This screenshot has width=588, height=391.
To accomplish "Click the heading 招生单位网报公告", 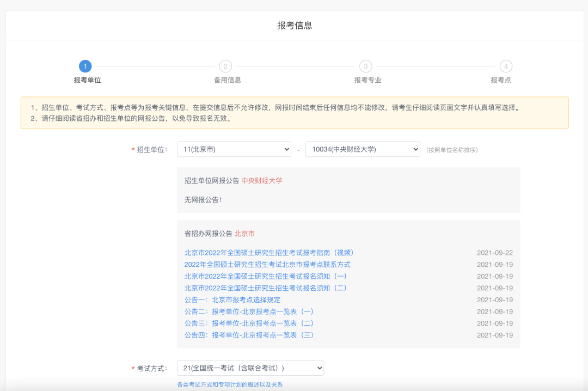I will (211, 180).
